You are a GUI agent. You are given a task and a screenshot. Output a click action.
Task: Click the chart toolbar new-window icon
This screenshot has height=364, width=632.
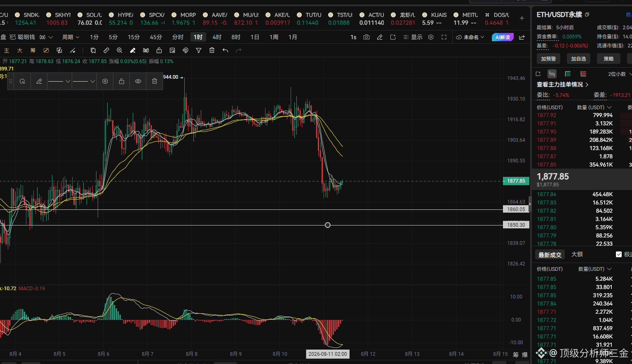pos(393,37)
